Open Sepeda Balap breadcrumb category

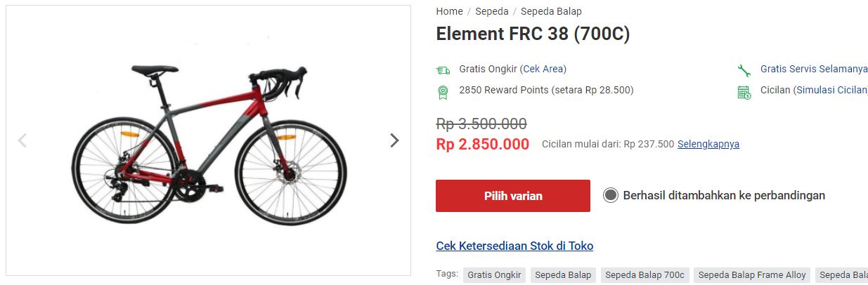pos(551,11)
